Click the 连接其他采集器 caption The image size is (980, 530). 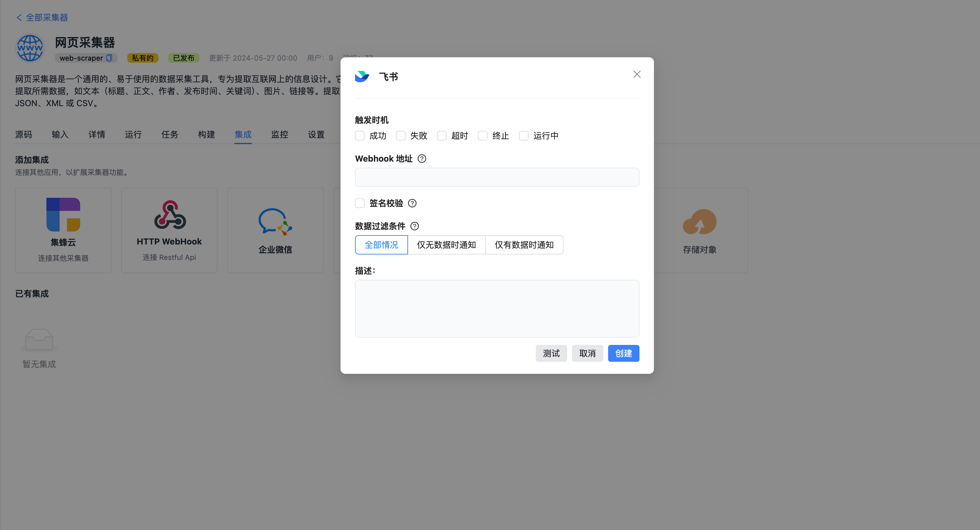click(x=63, y=258)
